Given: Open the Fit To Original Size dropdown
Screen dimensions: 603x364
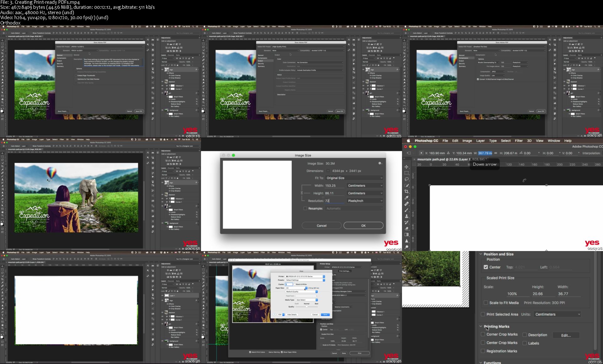Looking at the screenshot, I should [x=354, y=178].
